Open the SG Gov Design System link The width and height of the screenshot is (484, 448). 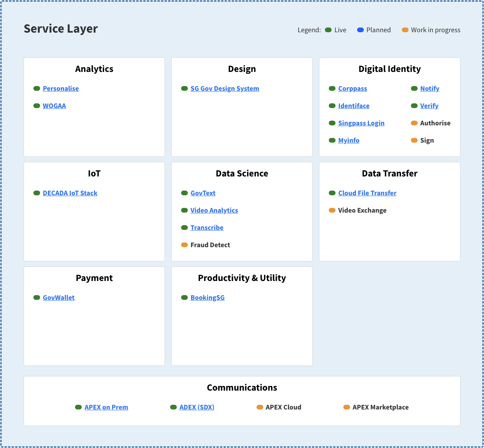pyautogui.click(x=224, y=88)
